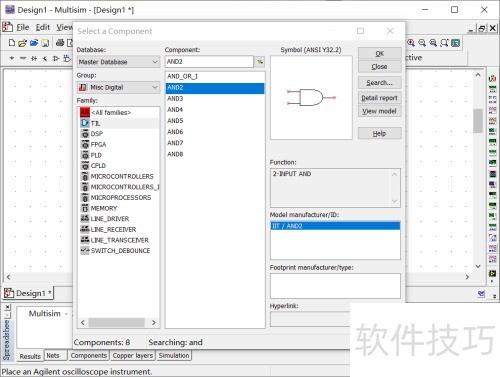Screen dimensions: 500x377
Task: Switch to the Copper layers tab
Action: click(133, 356)
